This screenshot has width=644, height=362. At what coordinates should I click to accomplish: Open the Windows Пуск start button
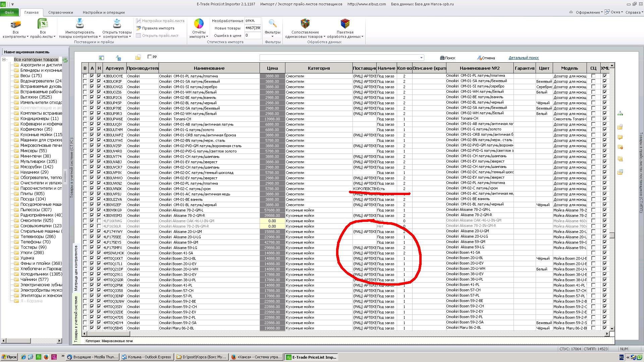tap(9, 357)
